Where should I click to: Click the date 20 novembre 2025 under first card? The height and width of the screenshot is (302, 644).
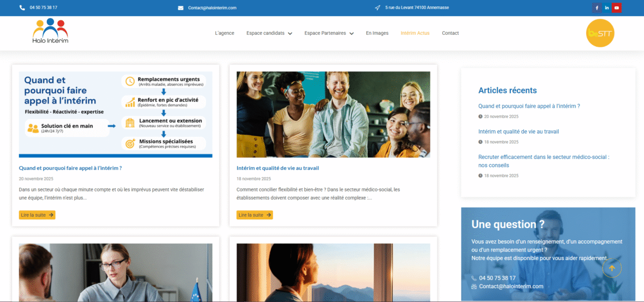(36, 179)
